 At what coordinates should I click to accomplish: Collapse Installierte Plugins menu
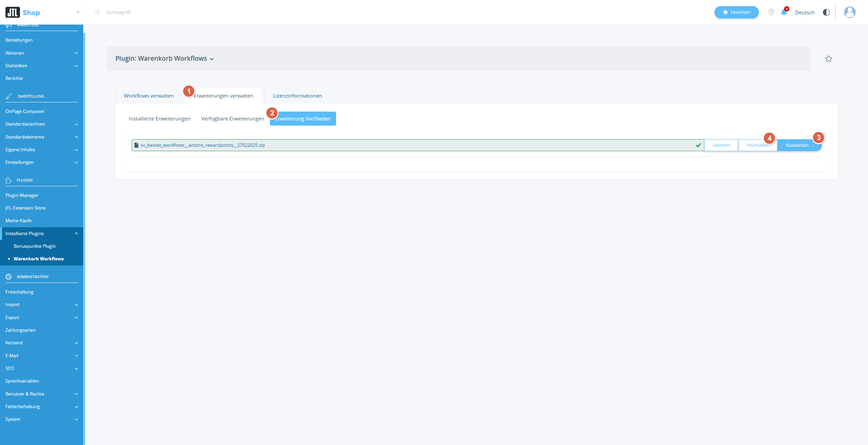(42, 233)
